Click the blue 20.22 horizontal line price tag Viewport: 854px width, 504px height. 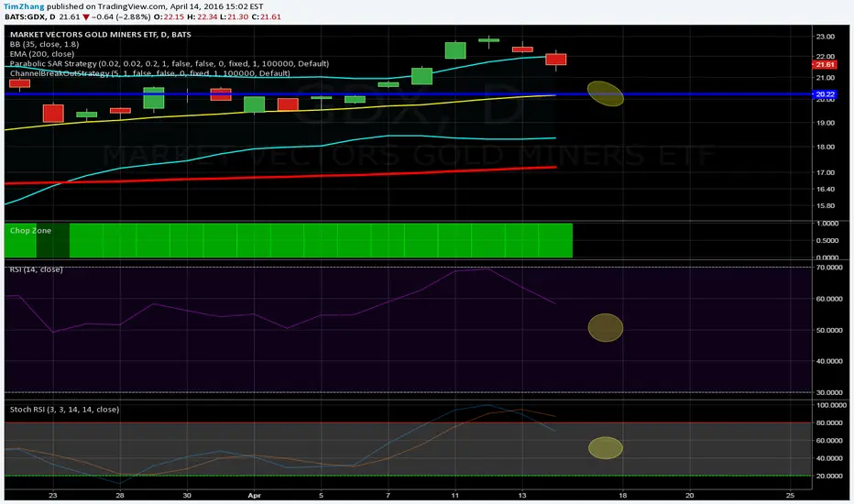(825, 94)
